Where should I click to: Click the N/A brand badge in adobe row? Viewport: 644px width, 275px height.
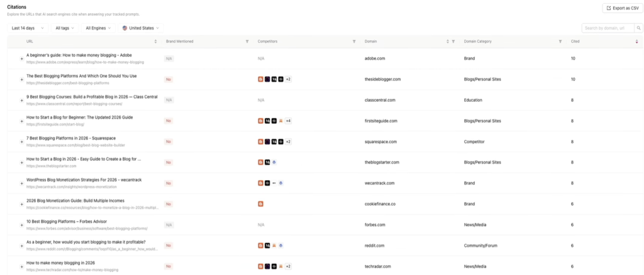point(169,58)
